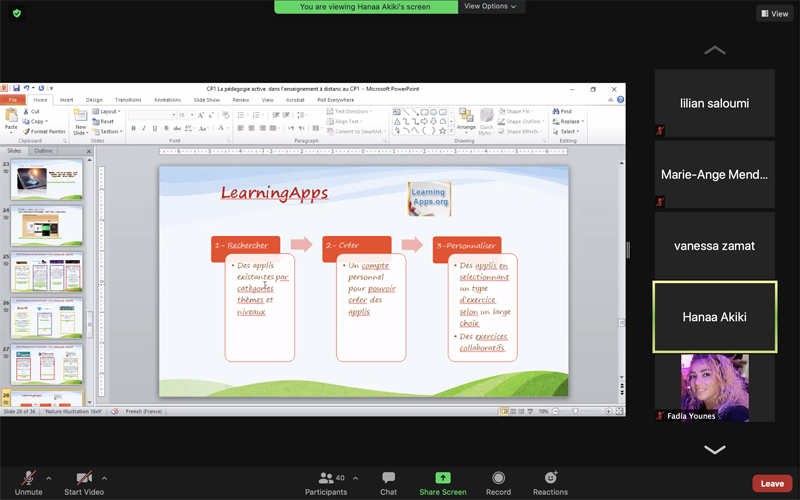Align text left in Paragraph group
Screen dimensions: 800x500
coord(241,128)
